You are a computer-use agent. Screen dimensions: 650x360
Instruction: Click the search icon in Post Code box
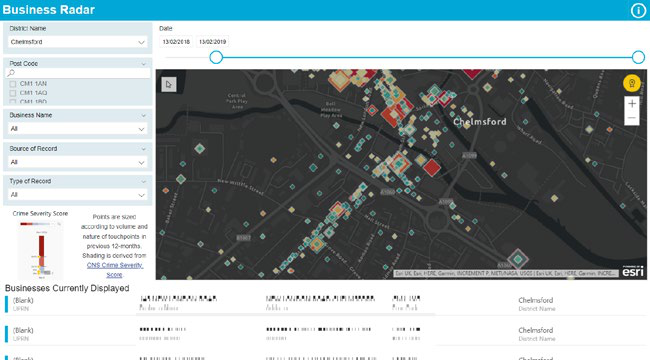click(x=11, y=73)
